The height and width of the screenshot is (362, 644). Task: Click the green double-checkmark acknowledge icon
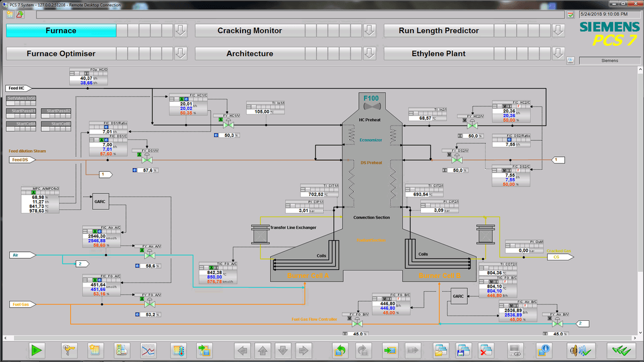621,350
